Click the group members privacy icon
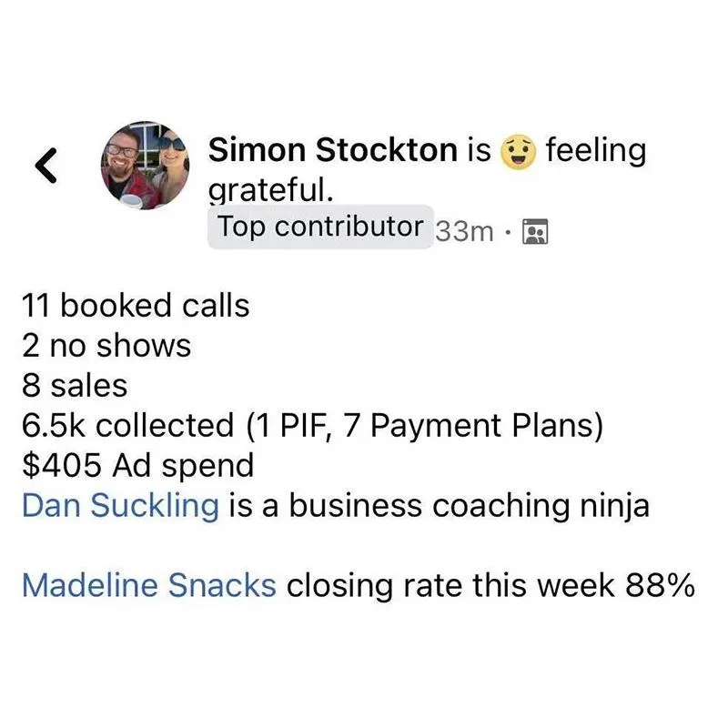Image resolution: width=728 pixels, height=728 pixels. [535, 231]
